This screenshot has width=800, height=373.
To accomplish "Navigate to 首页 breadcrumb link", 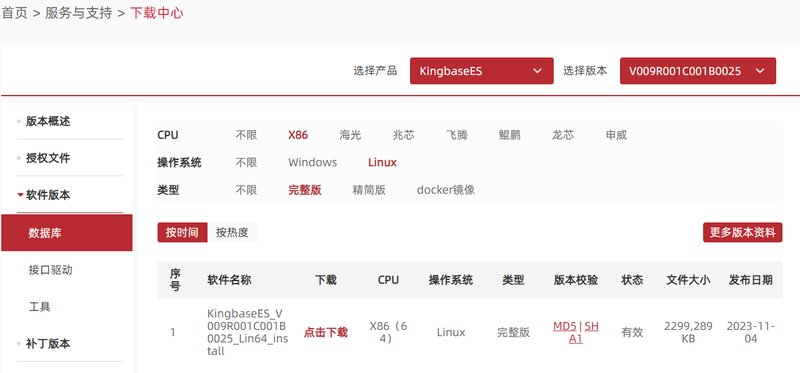I will click(x=14, y=13).
